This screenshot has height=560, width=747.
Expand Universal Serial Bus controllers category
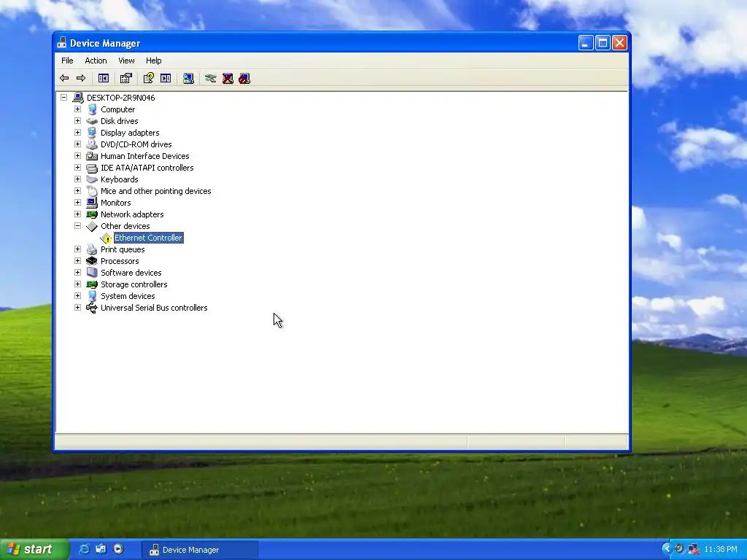[x=77, y=308]
